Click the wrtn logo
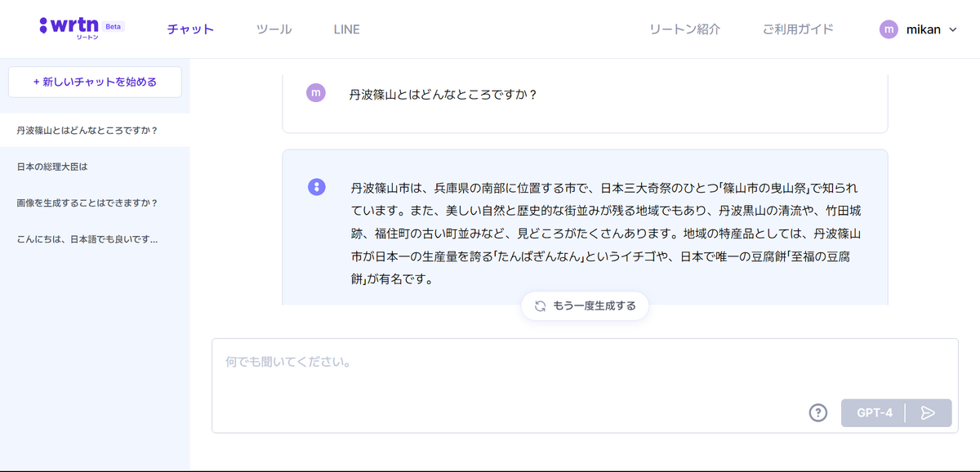 tap(69, 28)
